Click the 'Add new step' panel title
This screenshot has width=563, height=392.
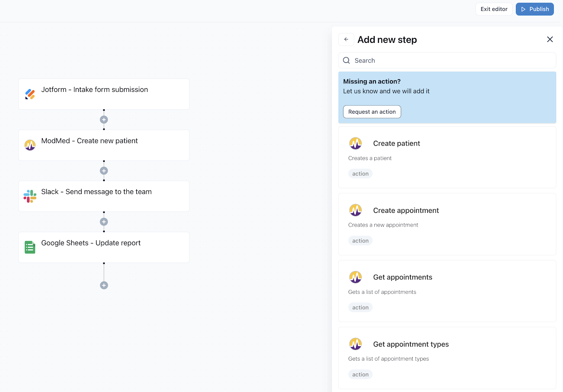[x=387, y=40]
